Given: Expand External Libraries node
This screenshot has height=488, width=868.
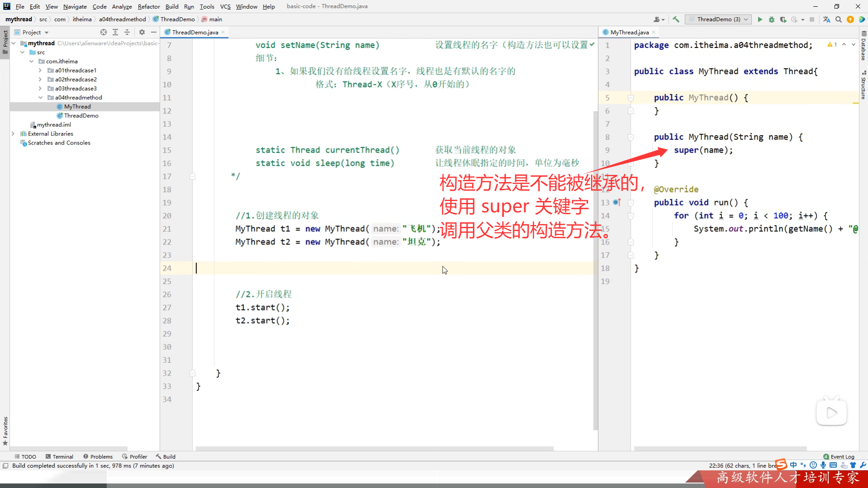Looking at the screenshot, I should tap(13, 134).
